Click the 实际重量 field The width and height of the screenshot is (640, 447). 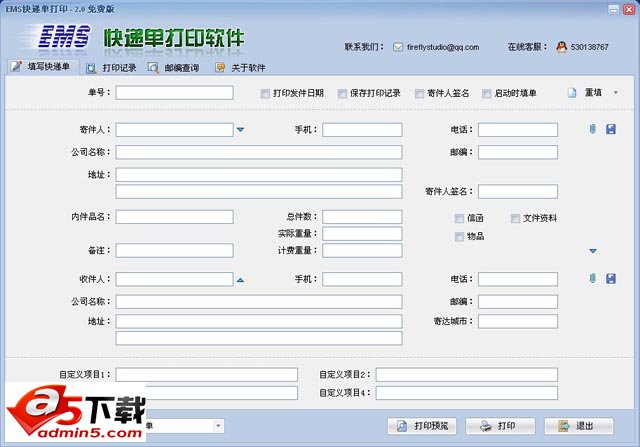(362, 234)
